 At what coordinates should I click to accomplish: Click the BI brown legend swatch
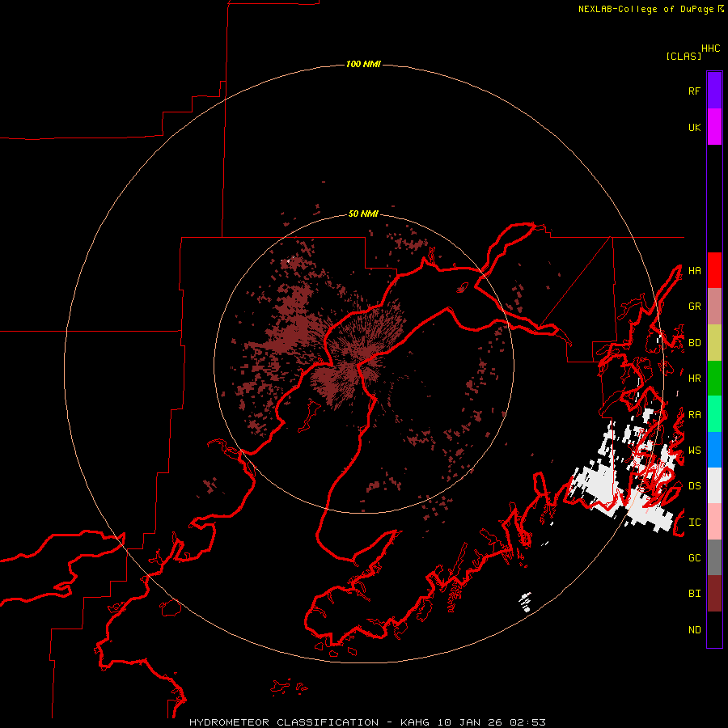714,594
